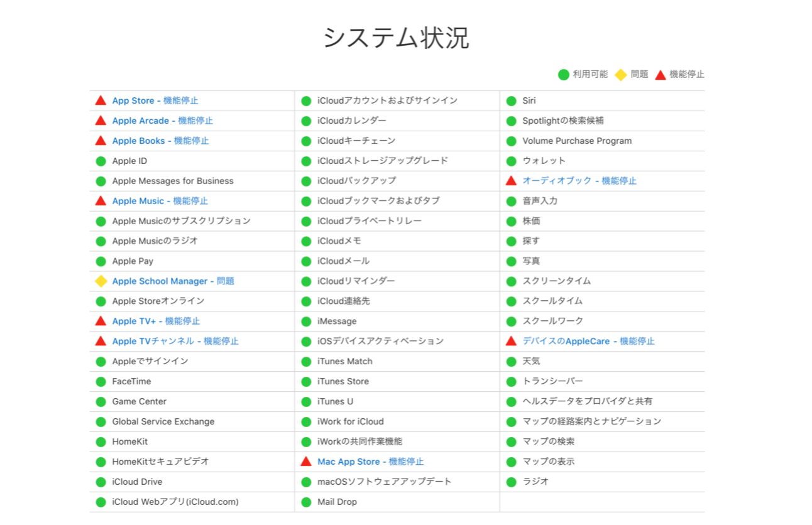Click the red triangle beside Apple TV+
Image resolution: width=812 pixels, height=525 pixels.
[101, 321]
